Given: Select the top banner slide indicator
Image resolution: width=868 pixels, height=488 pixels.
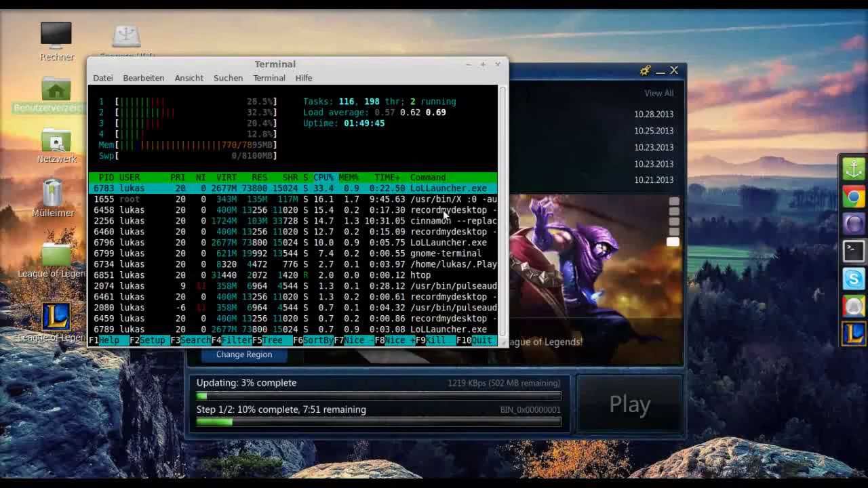Looking at the screenshot, I should click(x=673, y=201).
